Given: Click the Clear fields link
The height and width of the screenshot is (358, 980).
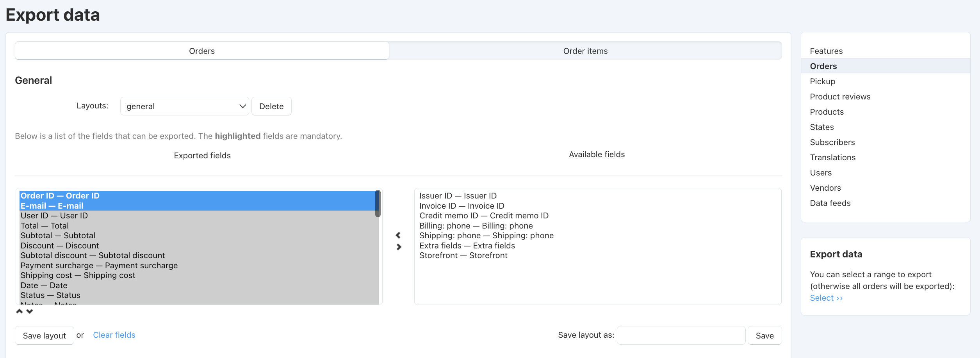Looking at the screenshot, I should pyautogui.click(x=114, y=335).
